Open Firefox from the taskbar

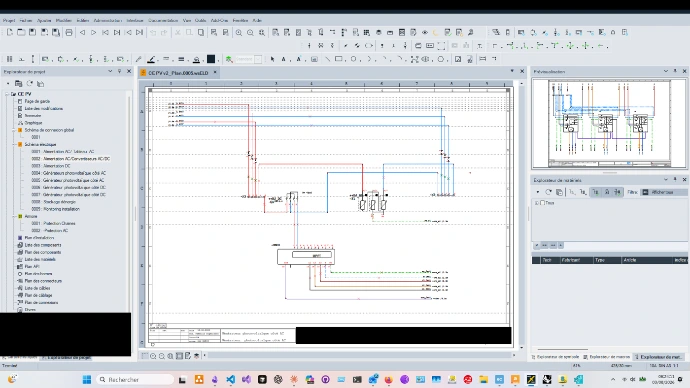click(x=389, y=379)
